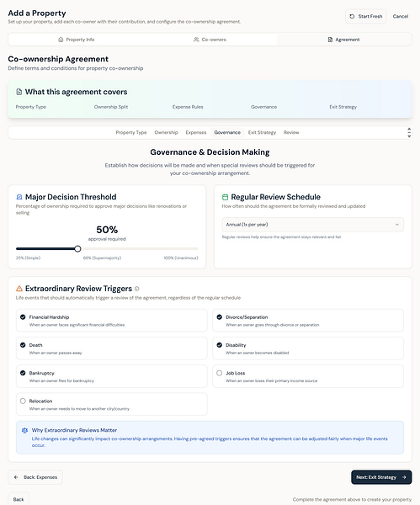Click the Cancel link in the header

point(401,16)
